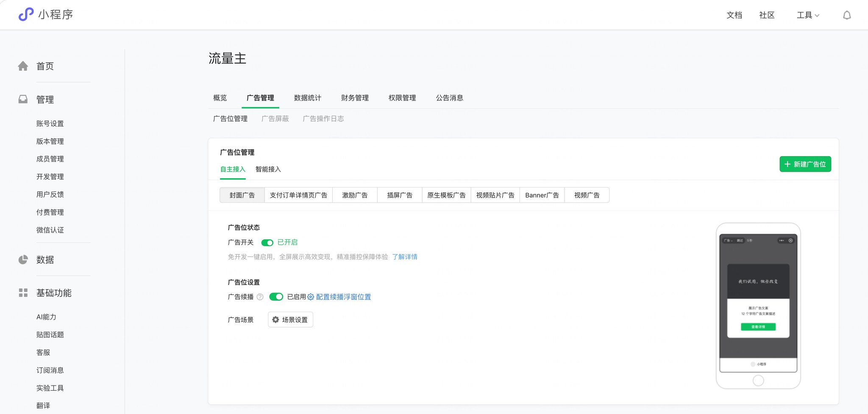The height and width of the screenshot is (414, 868).
Task: Click the gear icon before 配置续播浮窗位置
Action: click(311, 297)
